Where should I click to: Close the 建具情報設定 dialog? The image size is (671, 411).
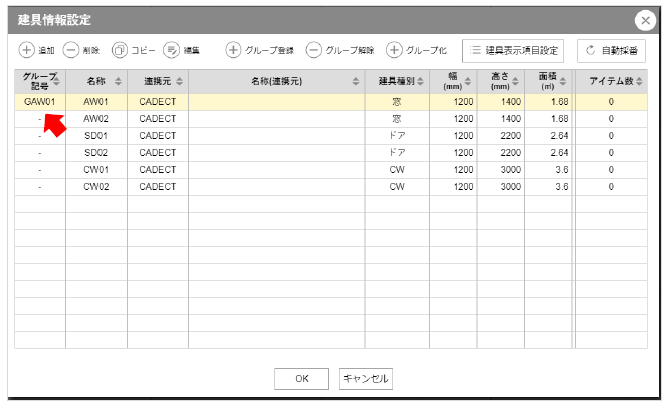tap(644, 20)
